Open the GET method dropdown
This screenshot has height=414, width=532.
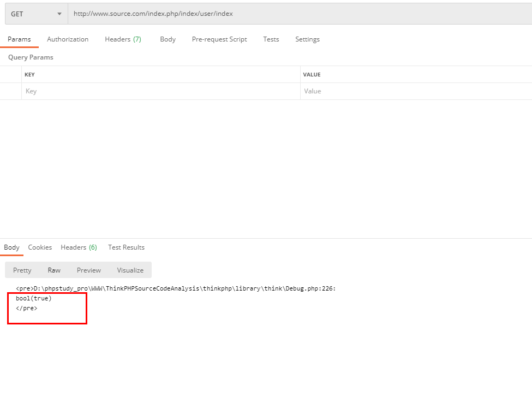tap(37, 14)
